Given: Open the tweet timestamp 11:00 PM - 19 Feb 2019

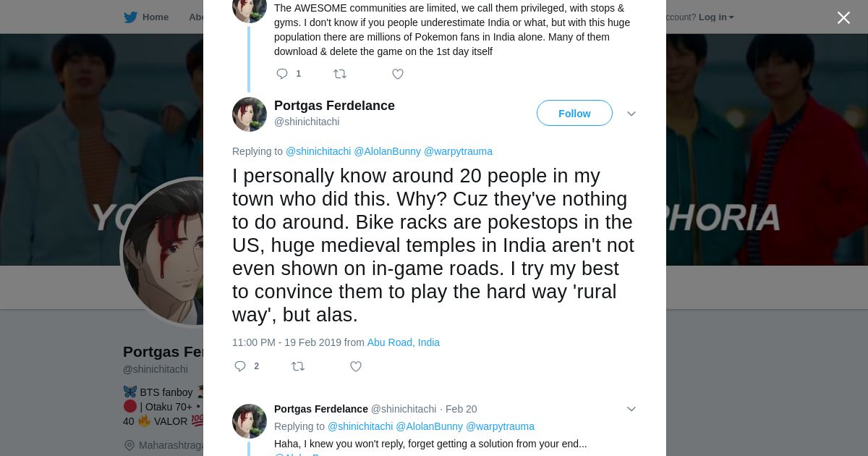Looking at the screenshot, I should point(286,342).
